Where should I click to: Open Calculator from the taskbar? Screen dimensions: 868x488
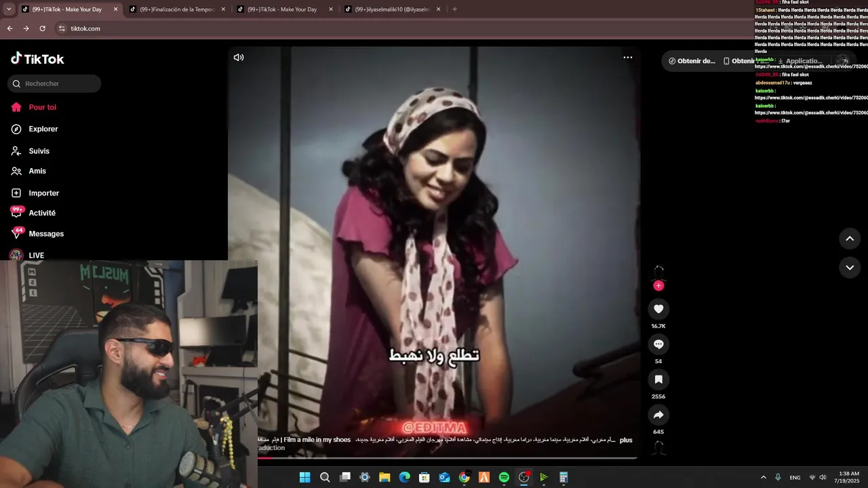coord(564,477)
